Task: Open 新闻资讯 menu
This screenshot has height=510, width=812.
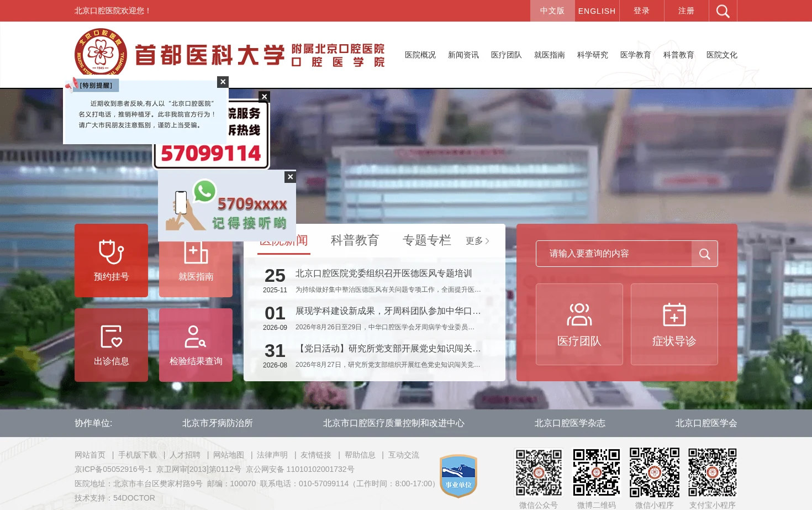Action: pos(463,55)
